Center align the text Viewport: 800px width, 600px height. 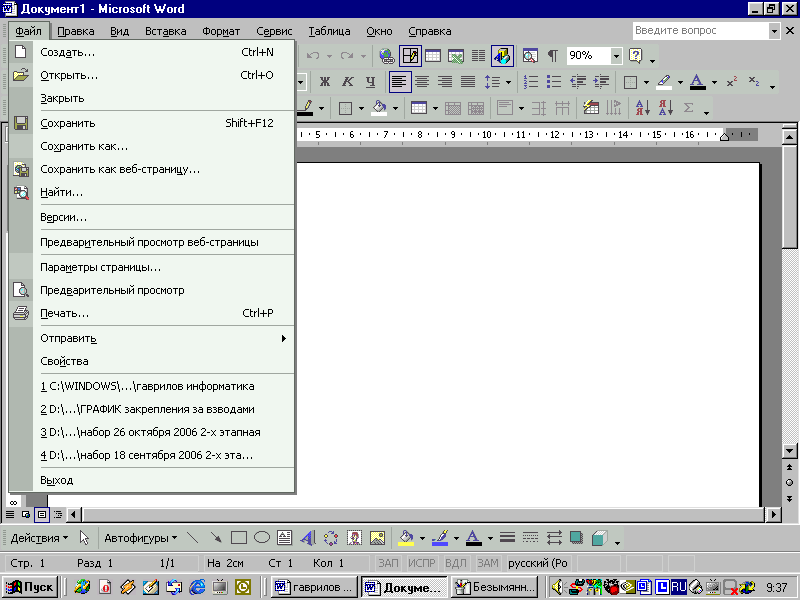(422, 82)
